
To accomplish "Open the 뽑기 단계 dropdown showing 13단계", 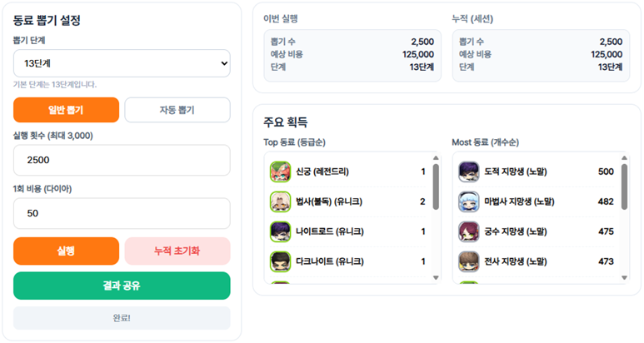I will click(122, 63).
